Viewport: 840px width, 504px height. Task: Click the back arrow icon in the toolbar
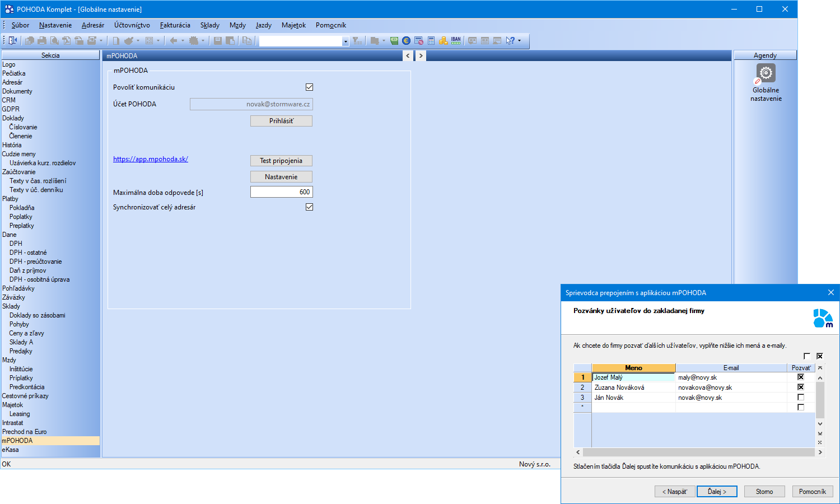174,40
